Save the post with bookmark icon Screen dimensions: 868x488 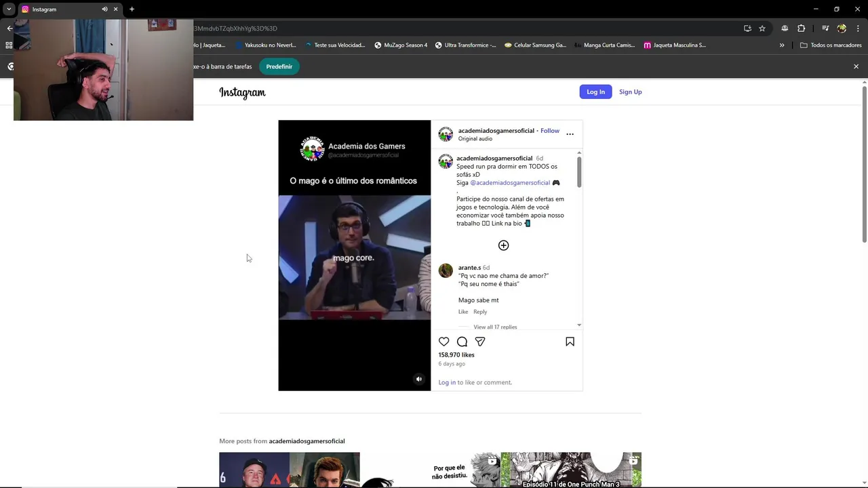coord(570,342)
